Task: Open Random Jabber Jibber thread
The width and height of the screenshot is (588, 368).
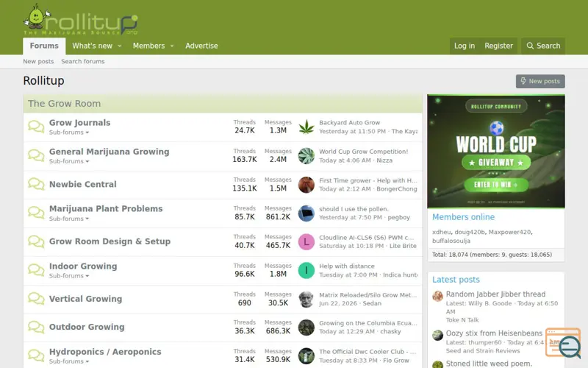Action: (x=495, y=294)
